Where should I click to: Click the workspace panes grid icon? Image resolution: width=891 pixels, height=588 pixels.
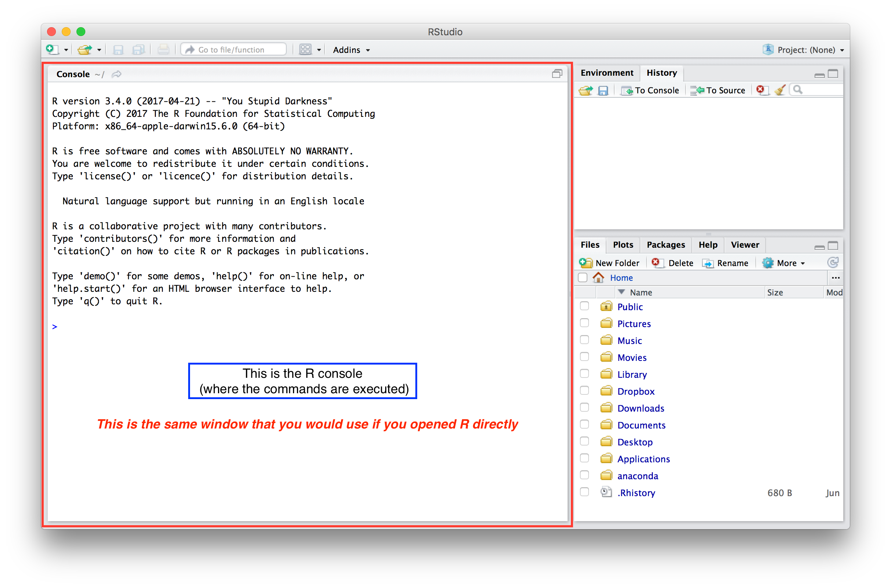click(x=305, y=50)
